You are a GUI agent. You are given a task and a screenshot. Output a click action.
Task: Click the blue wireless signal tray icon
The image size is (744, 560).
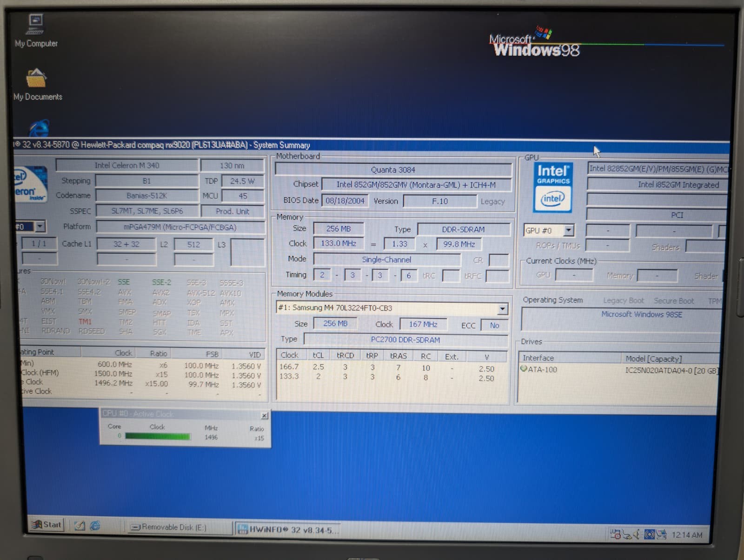650,534
